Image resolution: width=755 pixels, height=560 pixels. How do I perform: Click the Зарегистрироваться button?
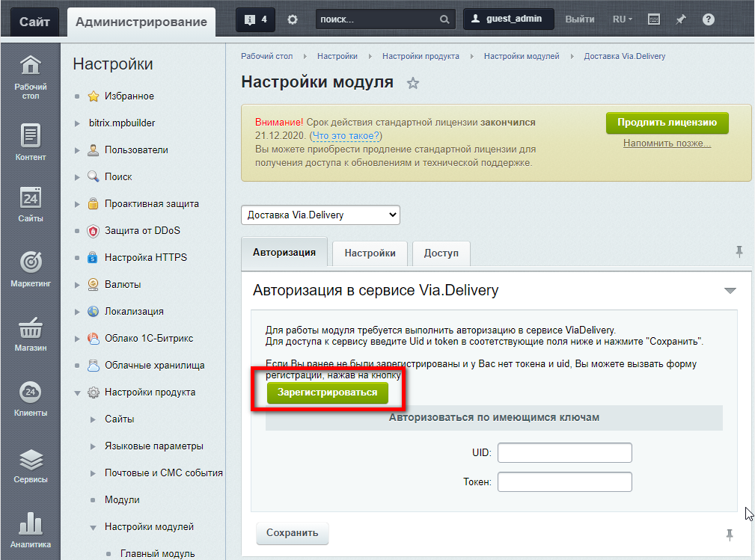click(x=328, y=393)
